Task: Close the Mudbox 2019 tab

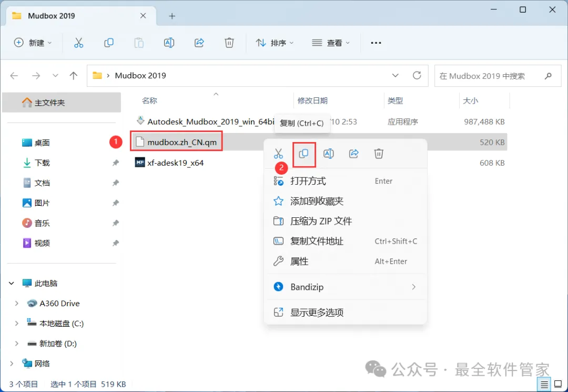Action: click(143, 16)
